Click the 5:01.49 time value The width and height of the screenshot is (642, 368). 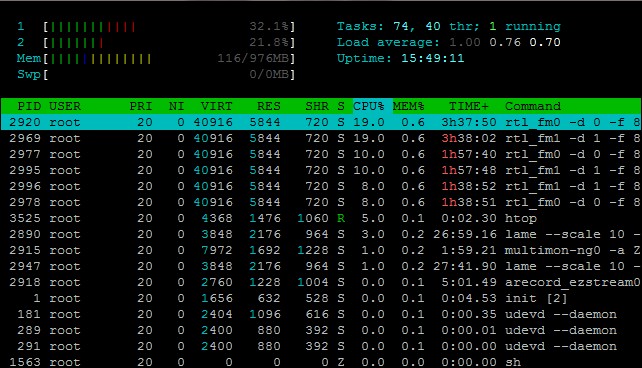click(469, 282)
